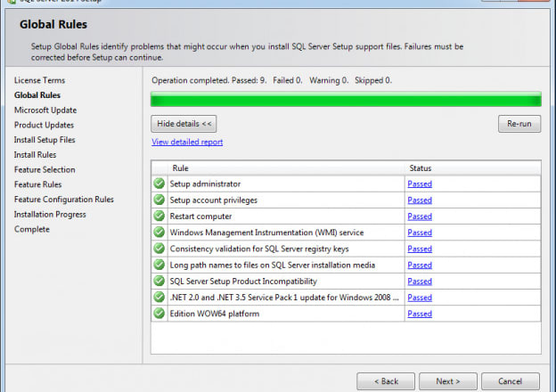Image resolution: width=556 pixels, height=392 pixels.
Task: Select the Setup administrator rule text
Action: pyautogui.click(x=205, y=184)
